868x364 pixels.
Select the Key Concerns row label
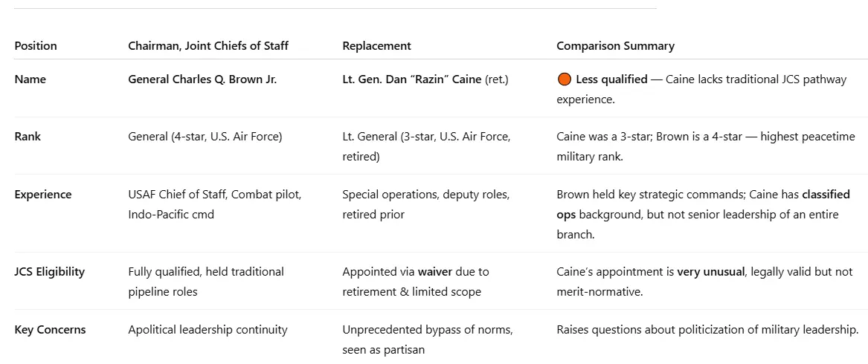point(50,330)
